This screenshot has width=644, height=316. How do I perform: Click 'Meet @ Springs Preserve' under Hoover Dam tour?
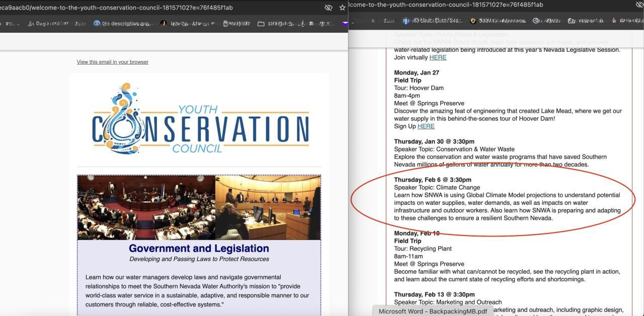[x=429, y=103]
